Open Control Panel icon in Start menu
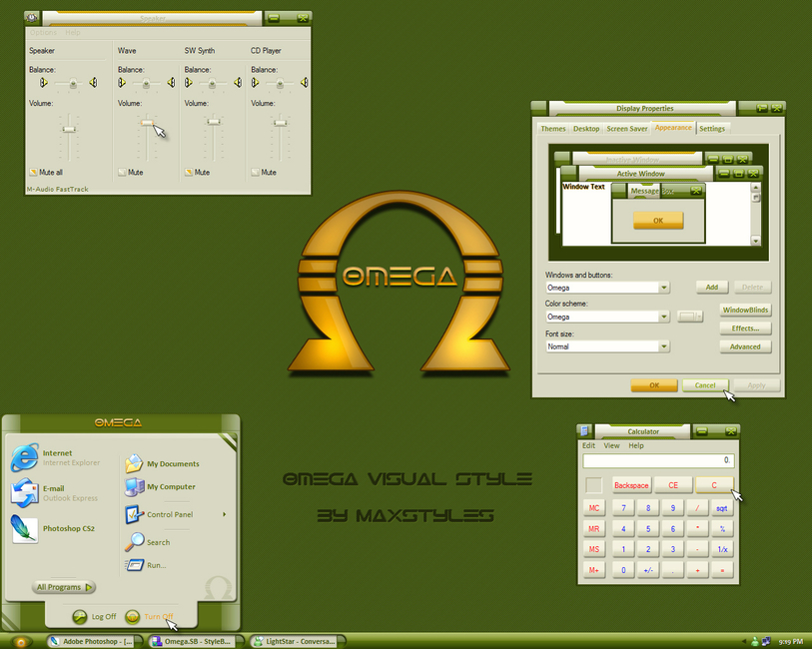Screen dimensions: 812x649 tap(134, 514)
